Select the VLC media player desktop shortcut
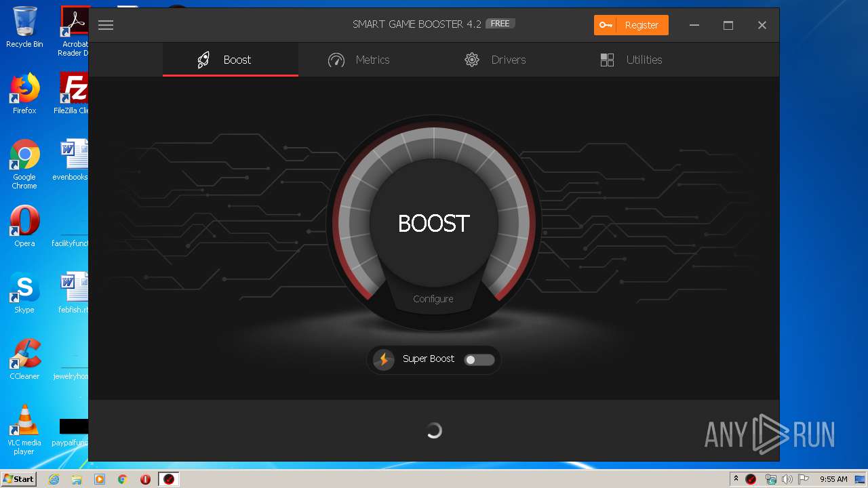 click(x=24, y=430)
